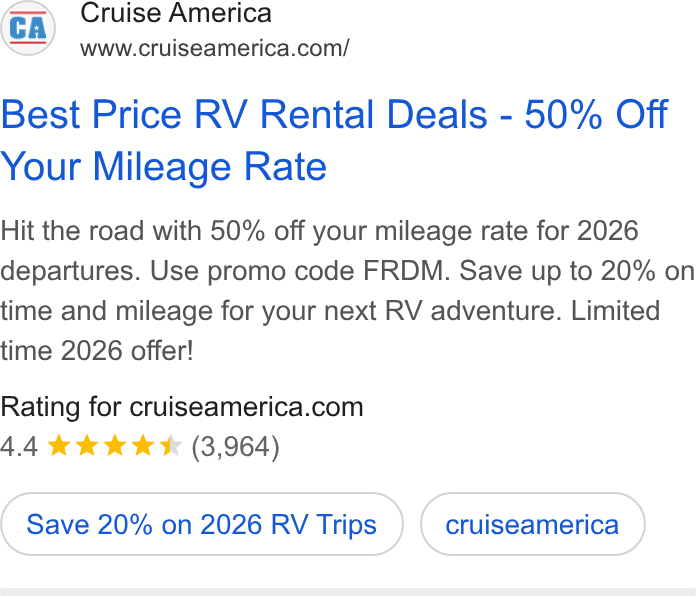Click the first gold rating star

click(59, 445)
